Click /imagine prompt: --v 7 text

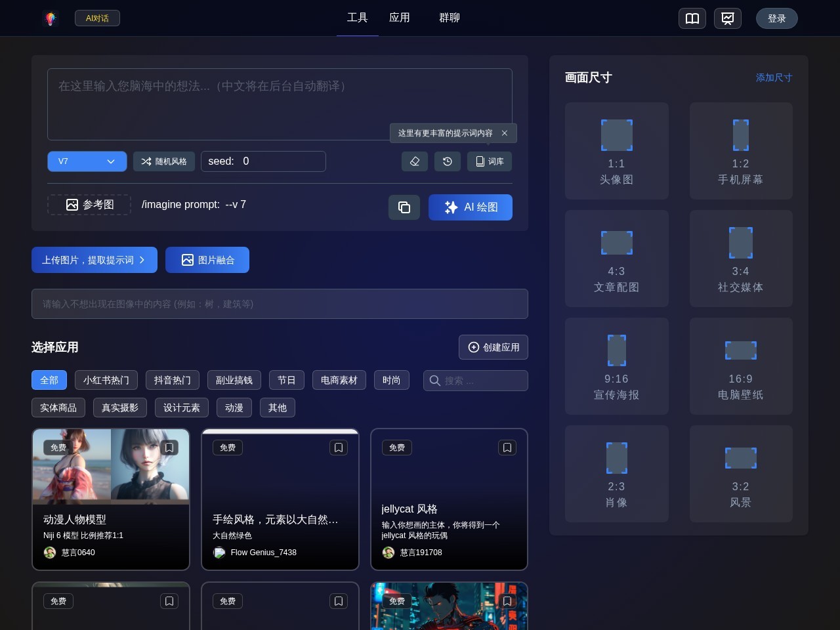click(x=194, y=205)
